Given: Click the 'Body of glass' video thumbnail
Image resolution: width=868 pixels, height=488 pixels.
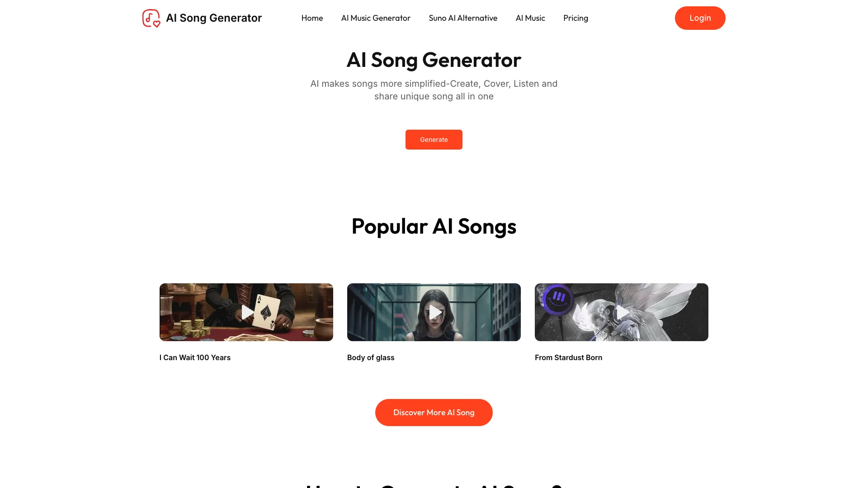Looking at the screenshot, I should pyautogui.click(x=434, y=312).
